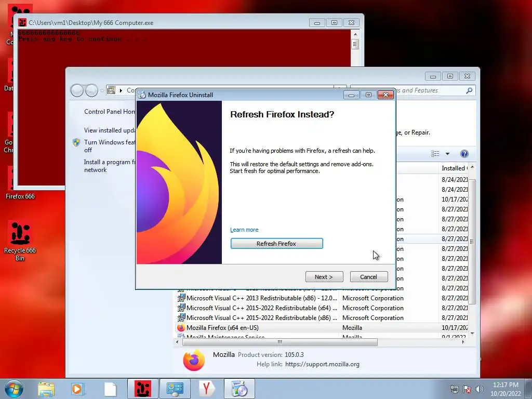Click Next in the uninstall wizard

(324, 276)
